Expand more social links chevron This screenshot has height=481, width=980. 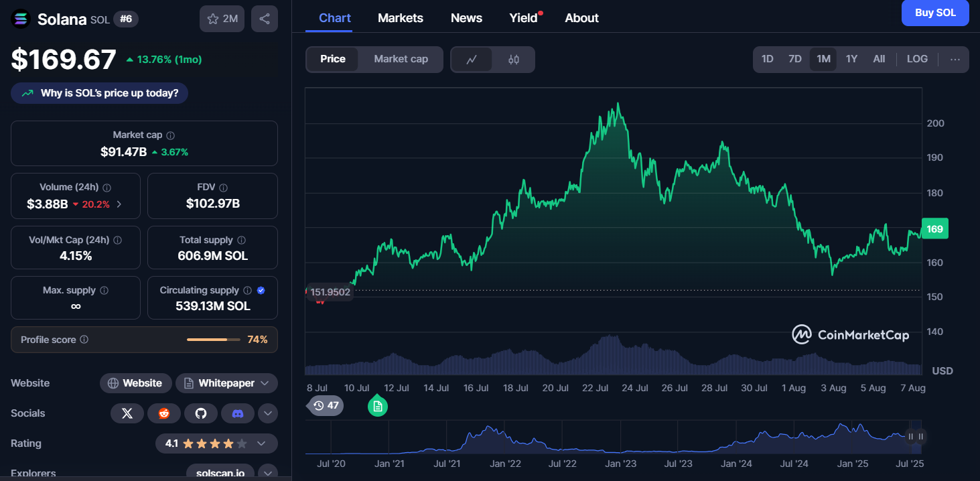(267, 413)
